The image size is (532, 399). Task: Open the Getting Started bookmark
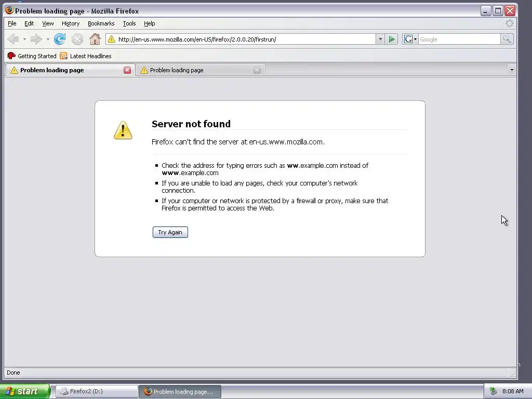[32, 56]
